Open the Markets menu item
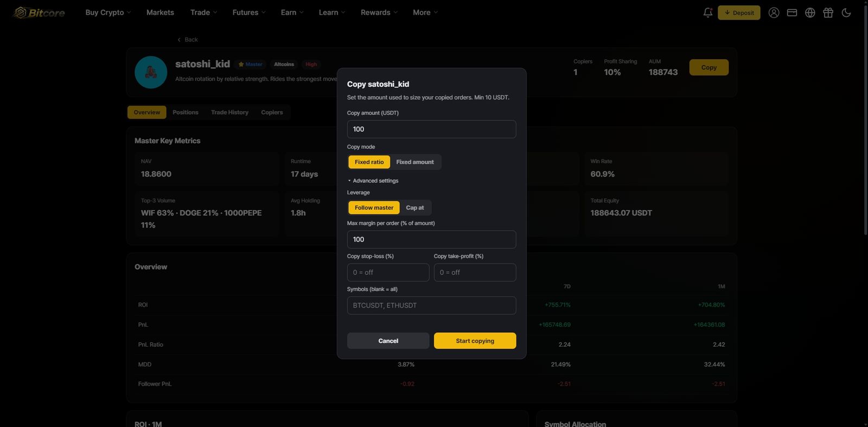 (x=160, y=12)
